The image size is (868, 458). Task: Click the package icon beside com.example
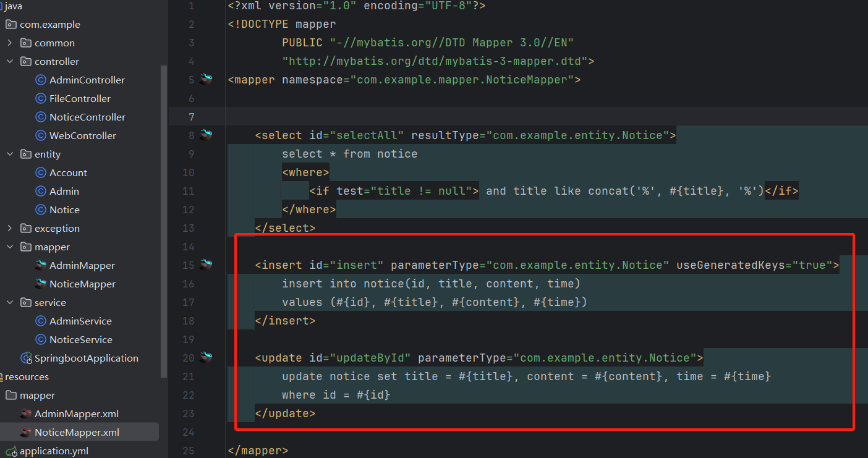pos(11,24)
